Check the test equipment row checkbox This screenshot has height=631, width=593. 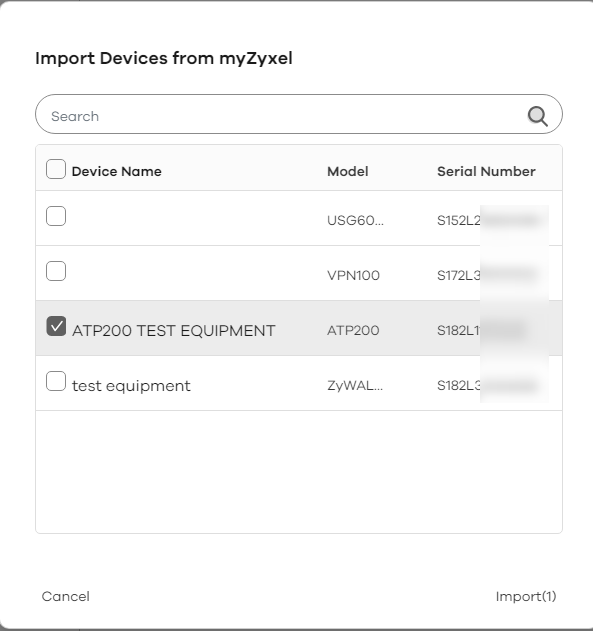click(56, 381)
